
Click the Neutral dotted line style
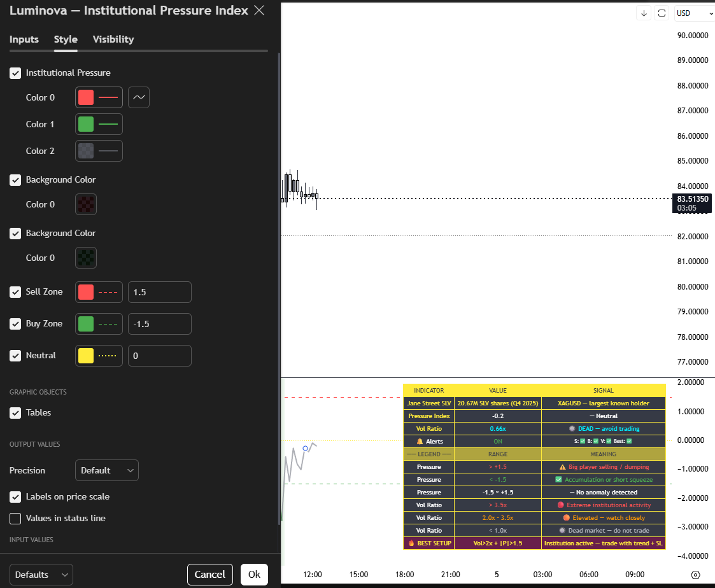click(108, 356)
